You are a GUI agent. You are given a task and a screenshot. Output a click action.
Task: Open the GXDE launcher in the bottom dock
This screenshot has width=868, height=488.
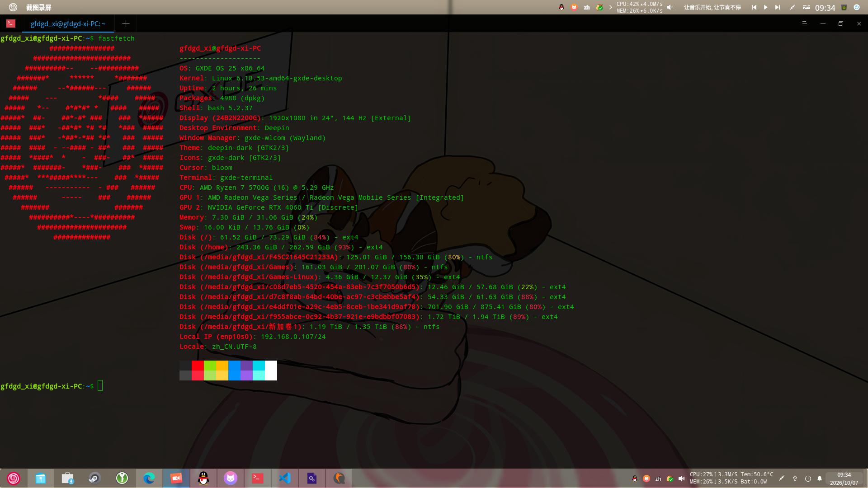click(14, 478)
